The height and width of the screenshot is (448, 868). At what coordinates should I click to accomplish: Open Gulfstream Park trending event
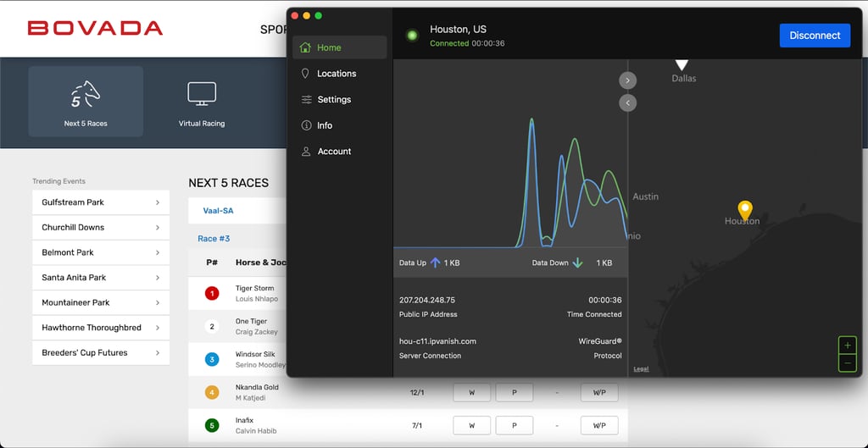101,202
